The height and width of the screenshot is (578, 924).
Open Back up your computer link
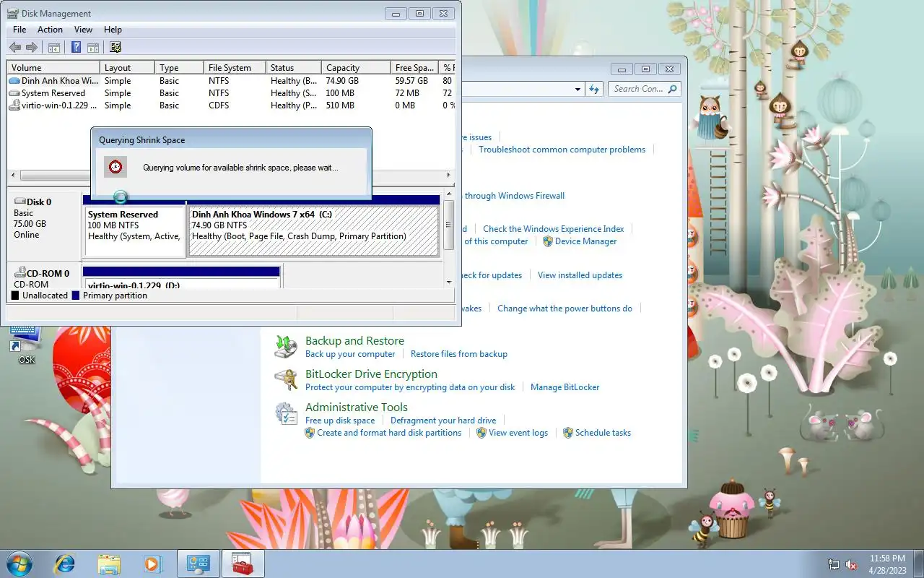[350, 354]
